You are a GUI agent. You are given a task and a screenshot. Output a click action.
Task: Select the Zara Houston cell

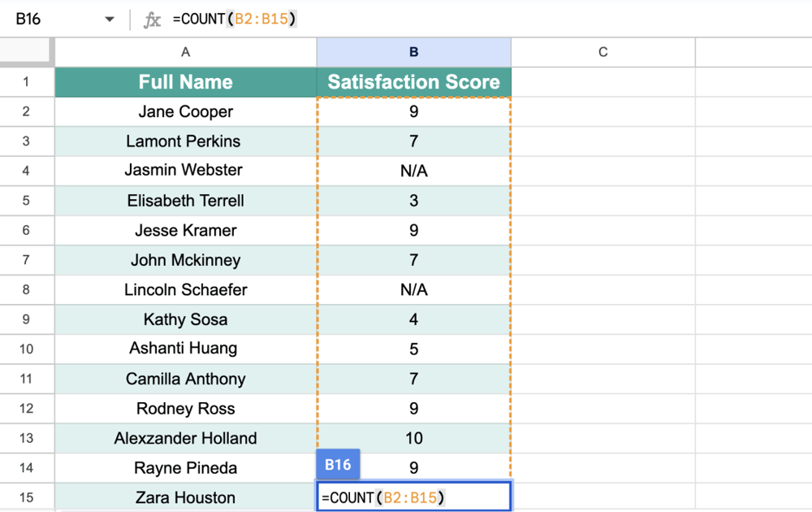(x=185, y=497)
